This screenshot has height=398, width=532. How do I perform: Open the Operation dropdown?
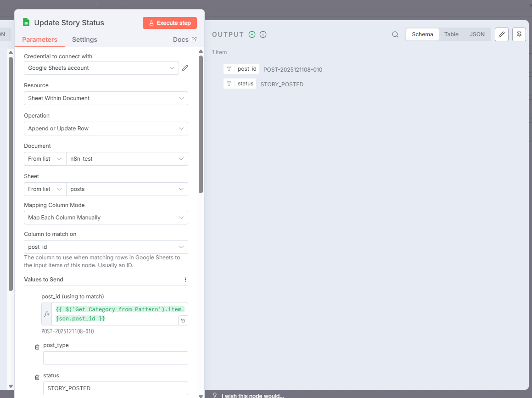click(x=106, y=129)
